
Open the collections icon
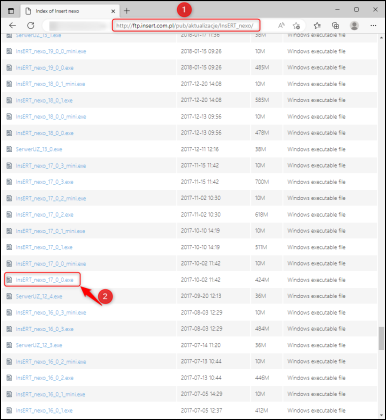[x=336, y=25]
